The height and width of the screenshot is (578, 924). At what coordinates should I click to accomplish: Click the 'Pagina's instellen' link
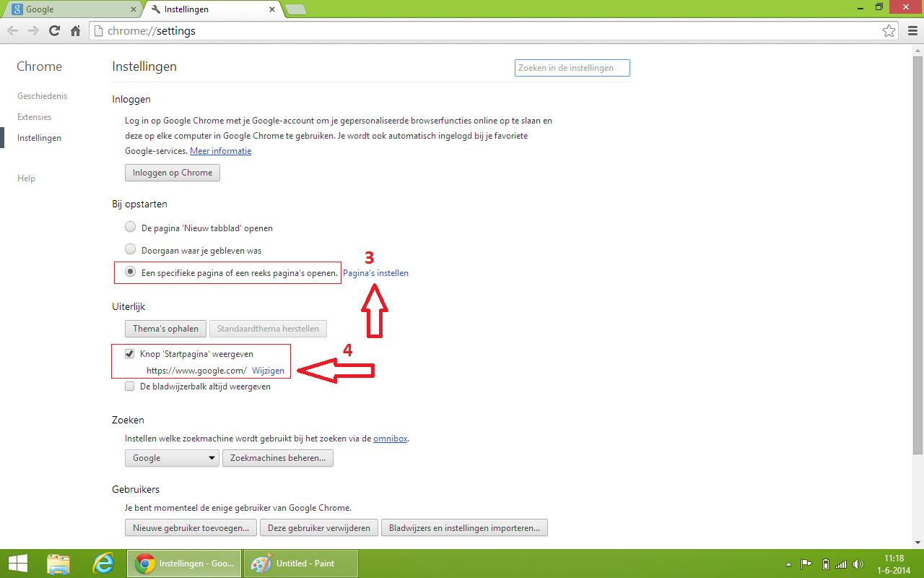[375, 273]
